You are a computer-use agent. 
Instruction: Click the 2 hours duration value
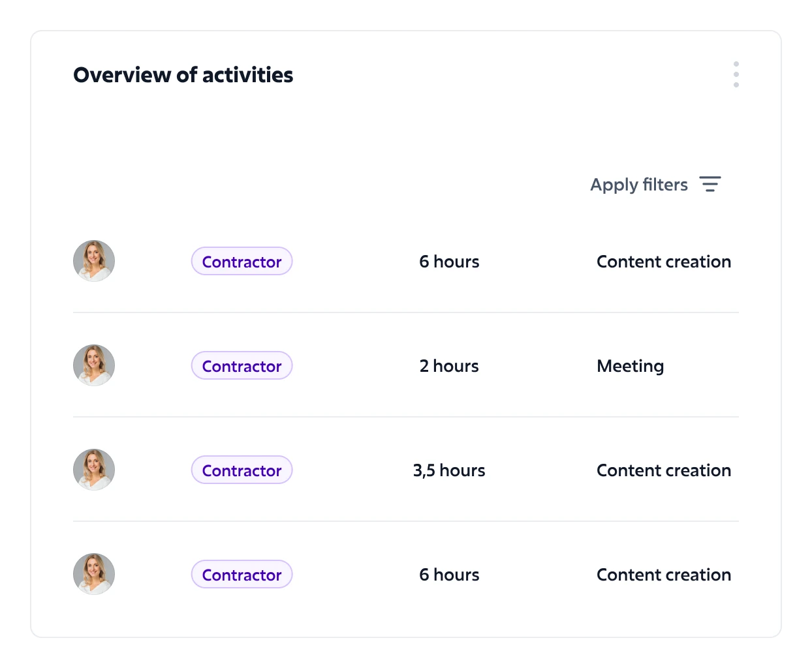449,366
